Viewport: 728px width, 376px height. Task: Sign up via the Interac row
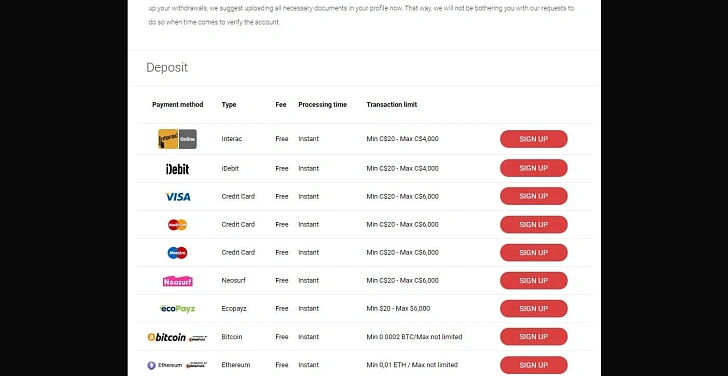coord(533,139)
